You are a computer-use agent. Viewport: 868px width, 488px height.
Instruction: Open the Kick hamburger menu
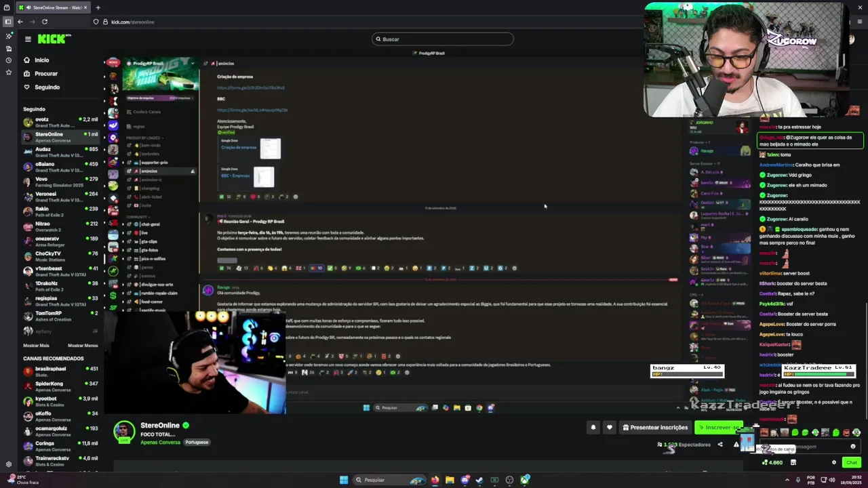28,39
